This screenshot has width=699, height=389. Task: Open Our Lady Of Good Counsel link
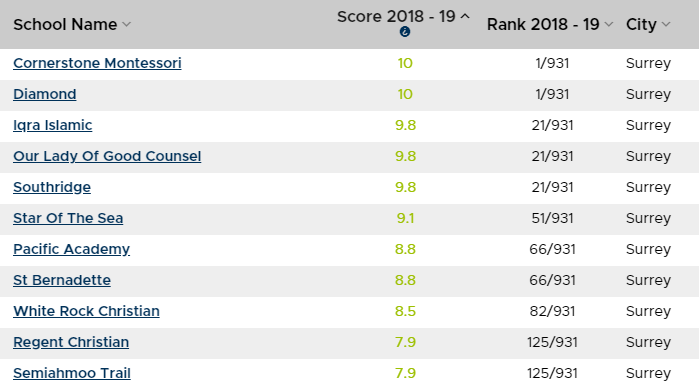[107, 156]
